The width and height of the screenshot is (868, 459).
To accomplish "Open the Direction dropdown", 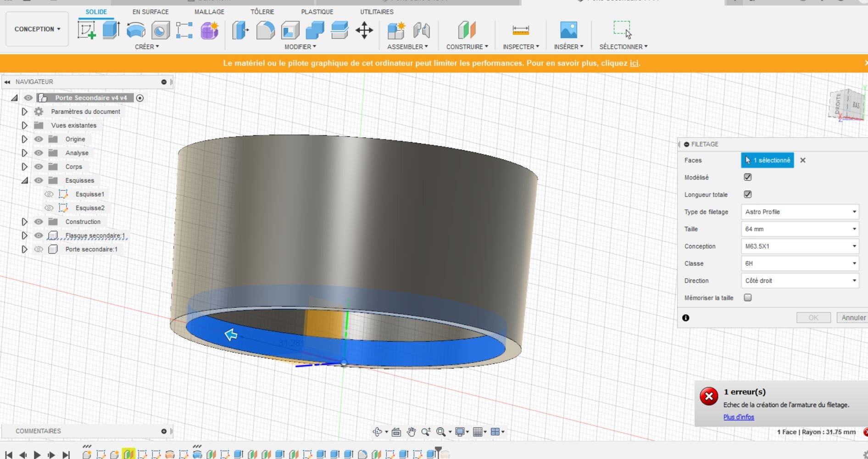I will pyautogui.click(x=800, y=281).
